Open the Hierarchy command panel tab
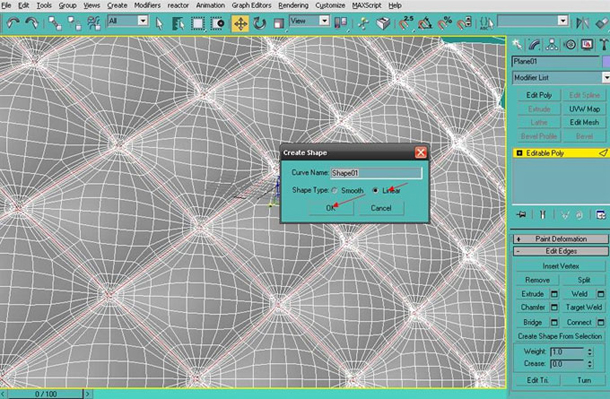610x399 pixels. (x=552, y=45)
